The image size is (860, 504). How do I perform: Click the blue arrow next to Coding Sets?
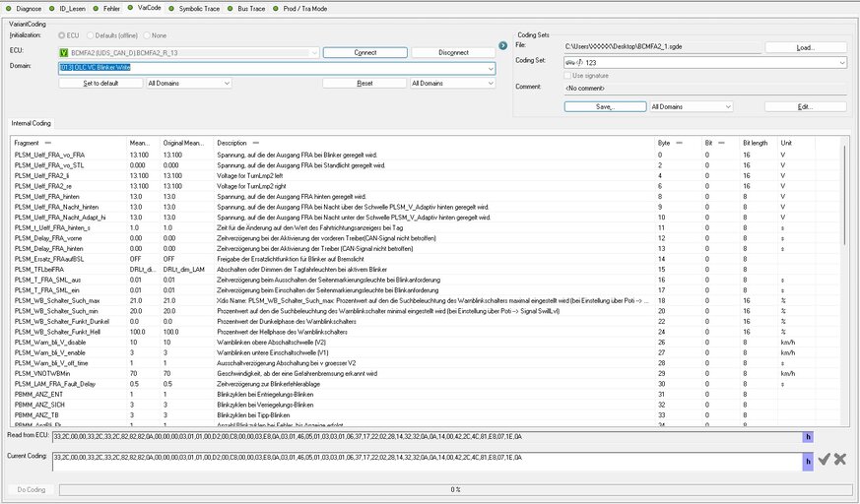tap(502, 45)
